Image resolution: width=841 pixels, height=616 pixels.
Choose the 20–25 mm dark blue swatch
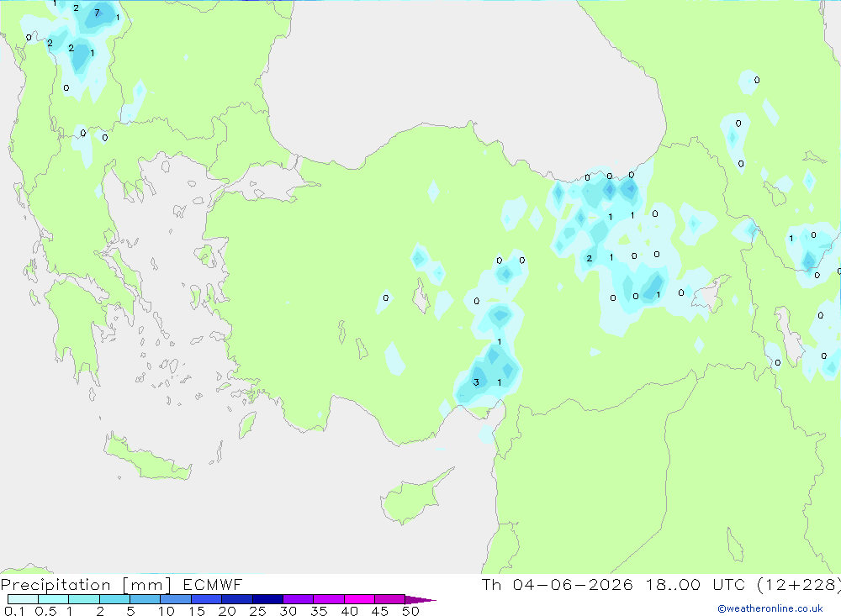[236, 599]
